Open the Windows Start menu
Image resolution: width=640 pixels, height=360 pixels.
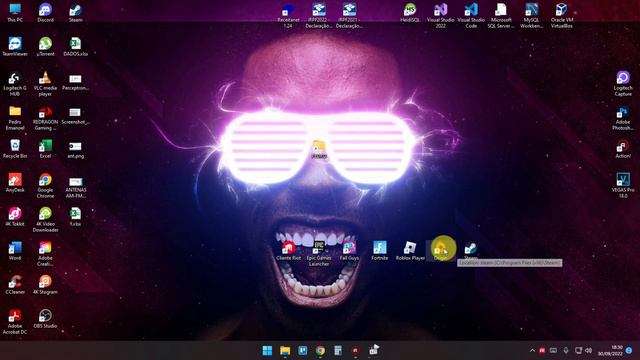(x=267, y=350)
